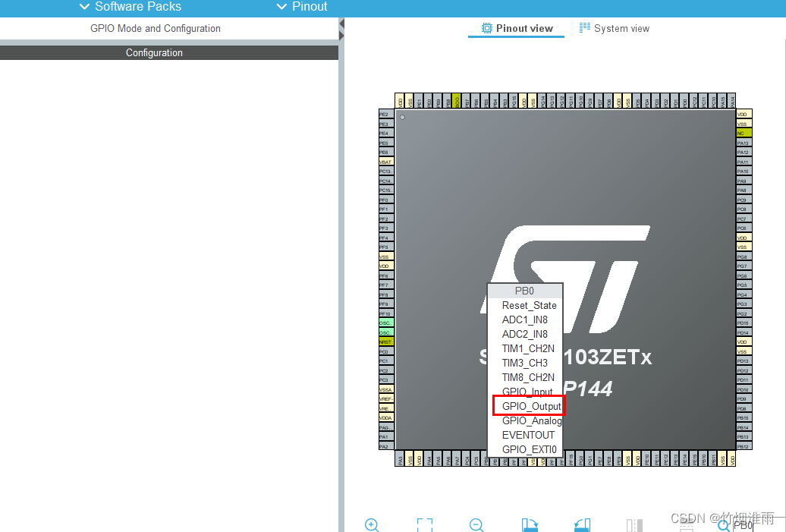Choose EVENTOUT for PB0
The height and width of the screenshot is (532, 786).
click(525, 435)
